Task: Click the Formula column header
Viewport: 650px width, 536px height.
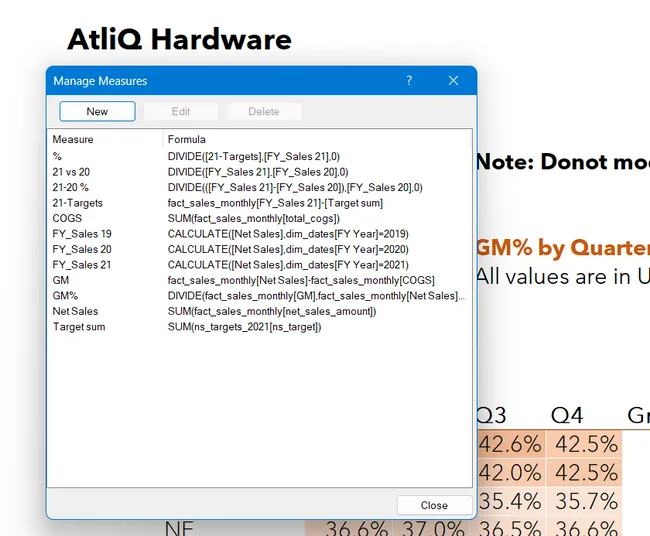Action: click(x=187, y=139)
